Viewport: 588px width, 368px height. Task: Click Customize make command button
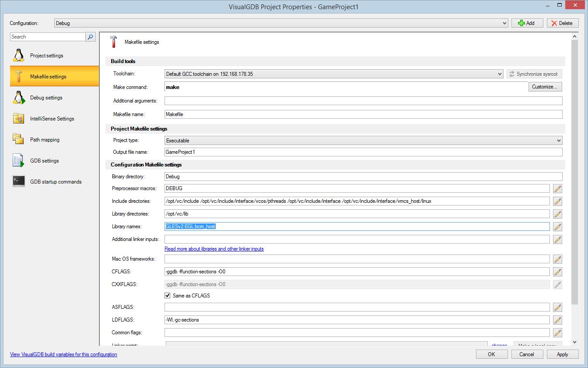click(x=545, y=87)
